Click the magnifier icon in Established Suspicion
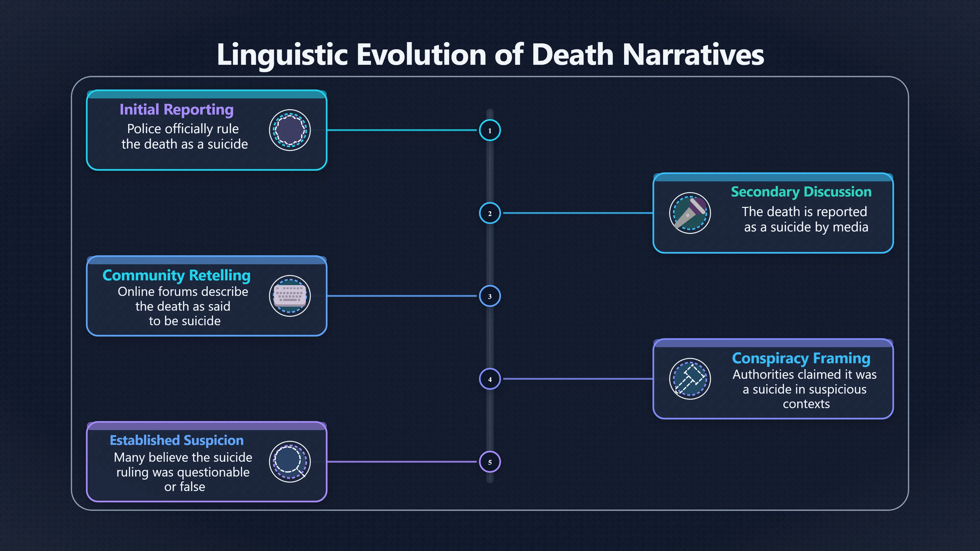 [290, 462]
